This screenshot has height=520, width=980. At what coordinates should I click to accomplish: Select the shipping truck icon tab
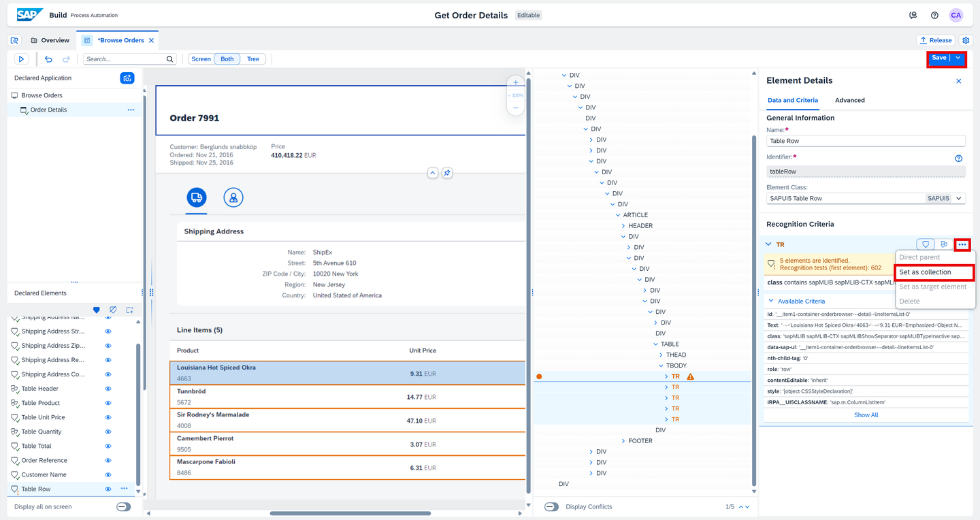coord(197,197)
